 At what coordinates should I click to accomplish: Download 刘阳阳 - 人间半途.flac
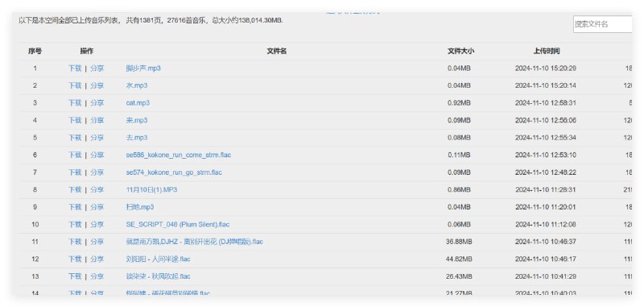pyautogui.click(x=75, y=259)
